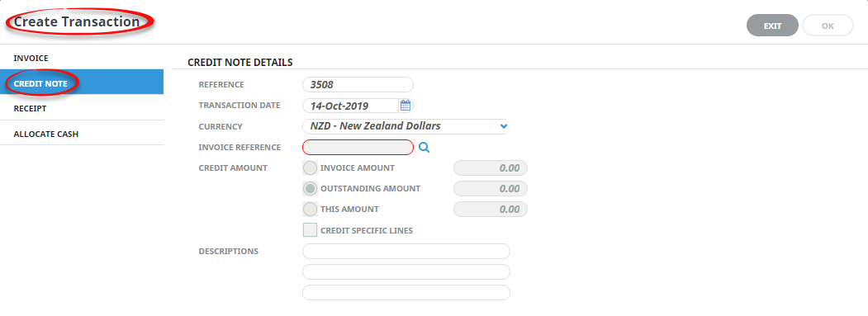This screenshot has width=868, height=316.
Task: Open the transaction date calendar picker
Action: click(x=406, y=105)
